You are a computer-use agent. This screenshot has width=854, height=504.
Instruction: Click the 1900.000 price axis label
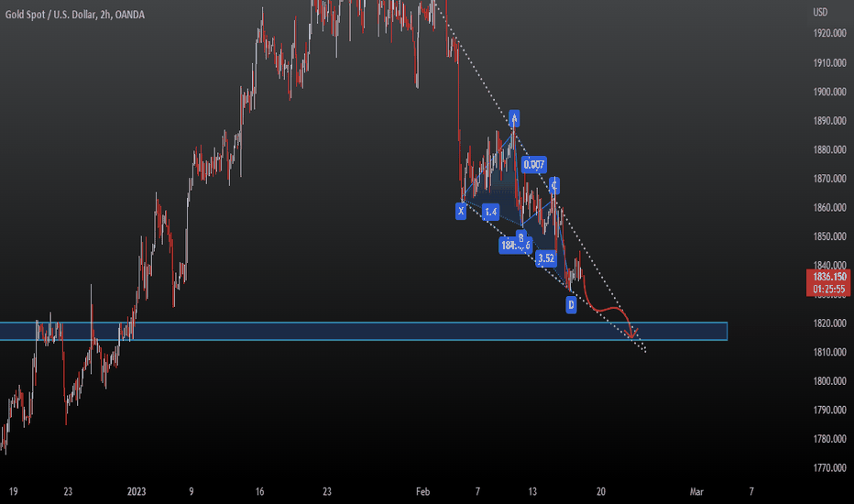[829, 92]
